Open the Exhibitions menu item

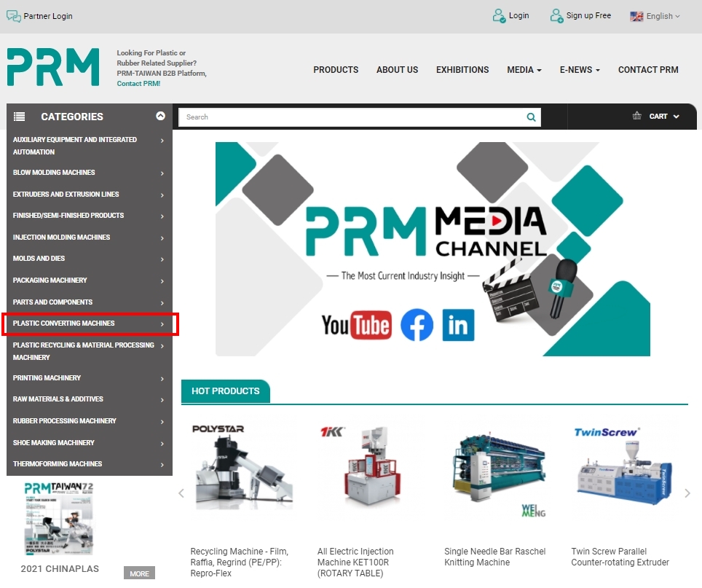462,70
